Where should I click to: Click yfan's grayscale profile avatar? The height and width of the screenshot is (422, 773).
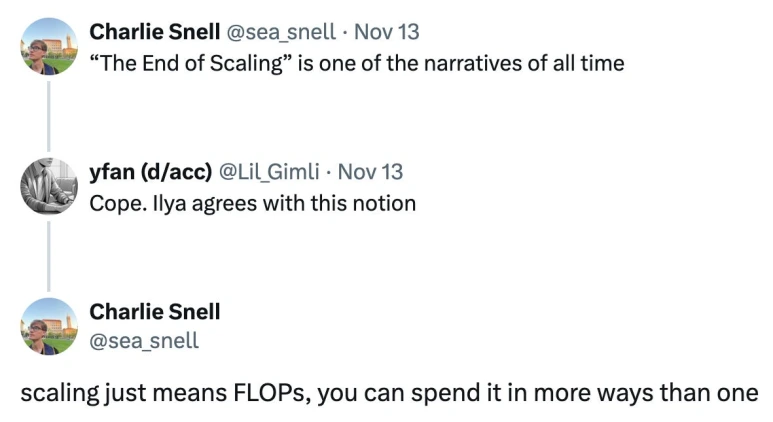48,186
